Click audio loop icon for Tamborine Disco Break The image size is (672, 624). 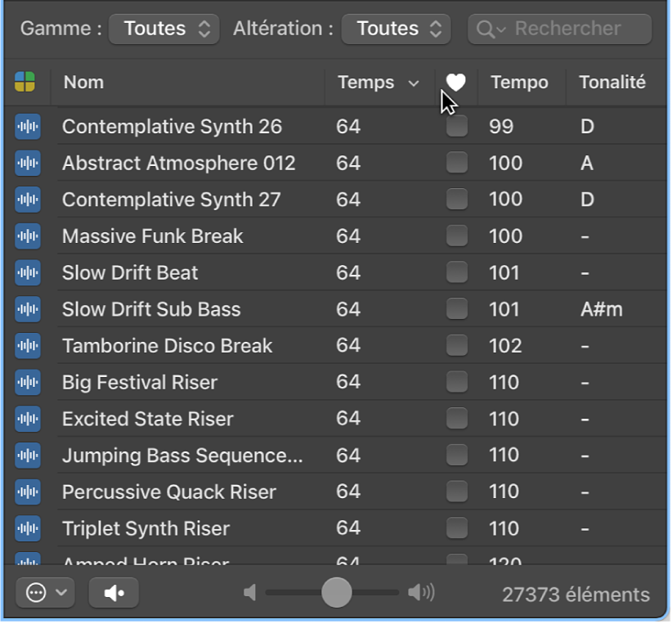click(28, 346)
